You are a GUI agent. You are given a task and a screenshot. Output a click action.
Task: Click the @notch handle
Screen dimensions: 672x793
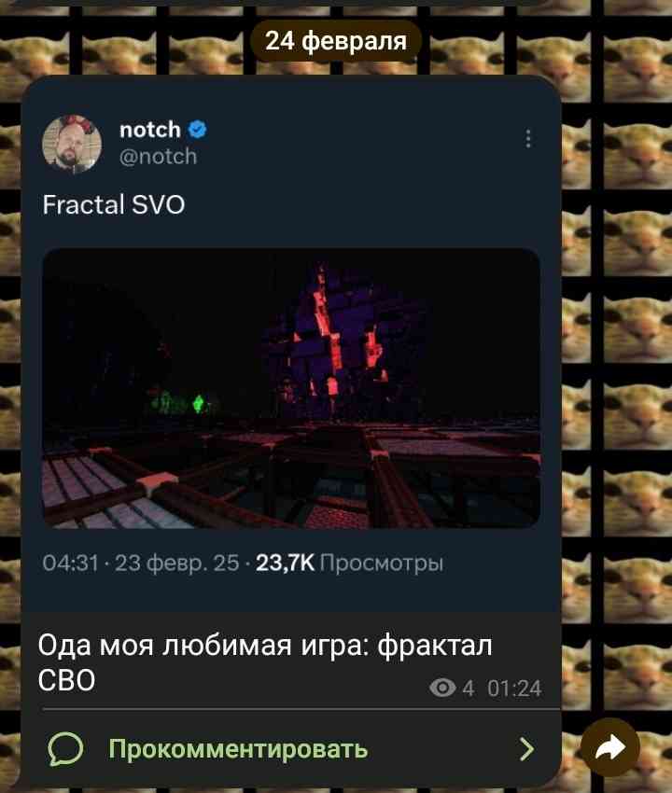pos(158,157)
